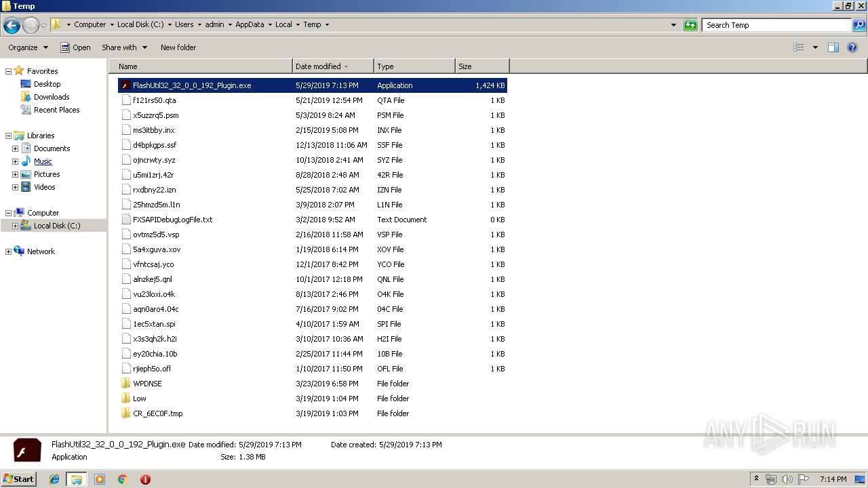Click the Search Temp field
Screen dimensions: 868x488
pos(776,25)
